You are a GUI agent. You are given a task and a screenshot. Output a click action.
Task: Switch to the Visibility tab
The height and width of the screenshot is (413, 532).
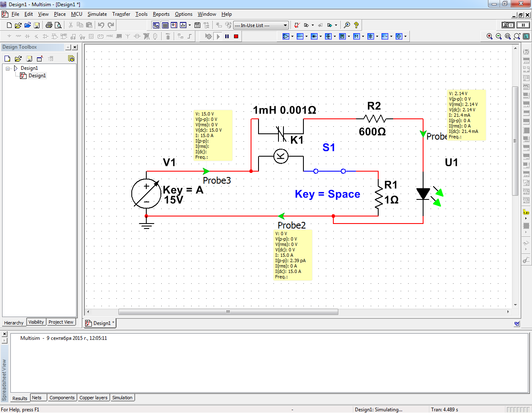point(36,322)
